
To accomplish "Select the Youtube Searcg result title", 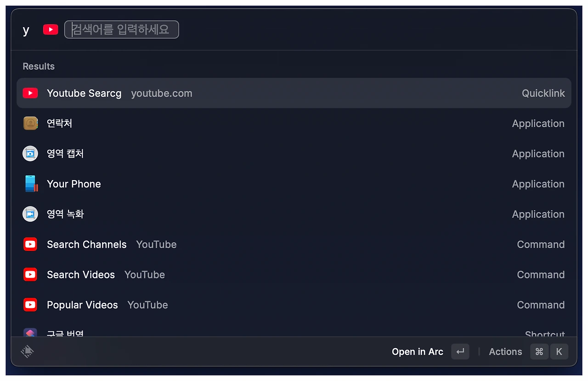I will [84, 93].
